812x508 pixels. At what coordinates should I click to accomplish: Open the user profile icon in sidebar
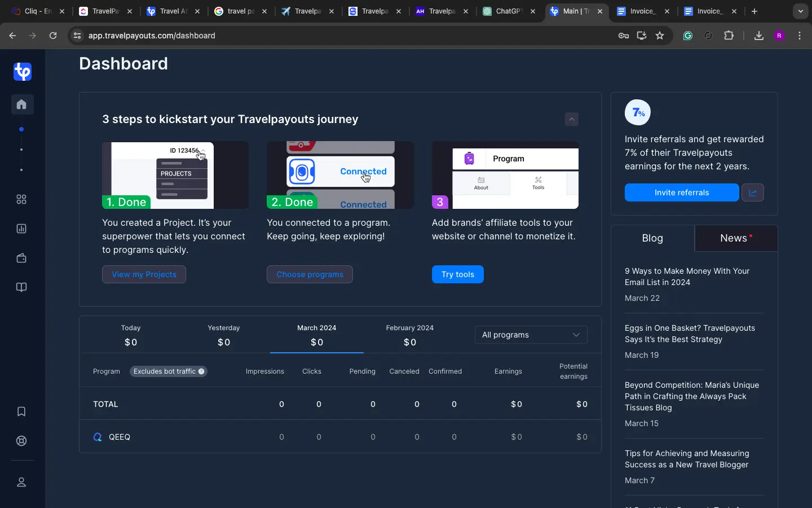pyautogui.click(x=21, y=482)
